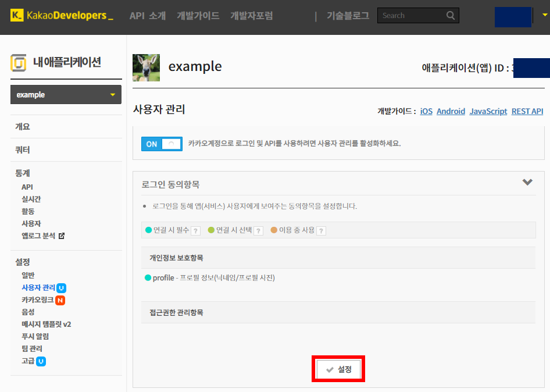Select 개요 in the sidebar
This screenshot has height=392, width=550.
23,127
